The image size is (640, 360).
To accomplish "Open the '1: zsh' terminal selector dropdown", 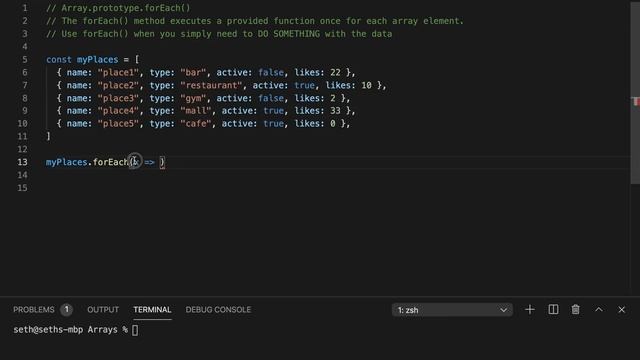I will 452,310.
